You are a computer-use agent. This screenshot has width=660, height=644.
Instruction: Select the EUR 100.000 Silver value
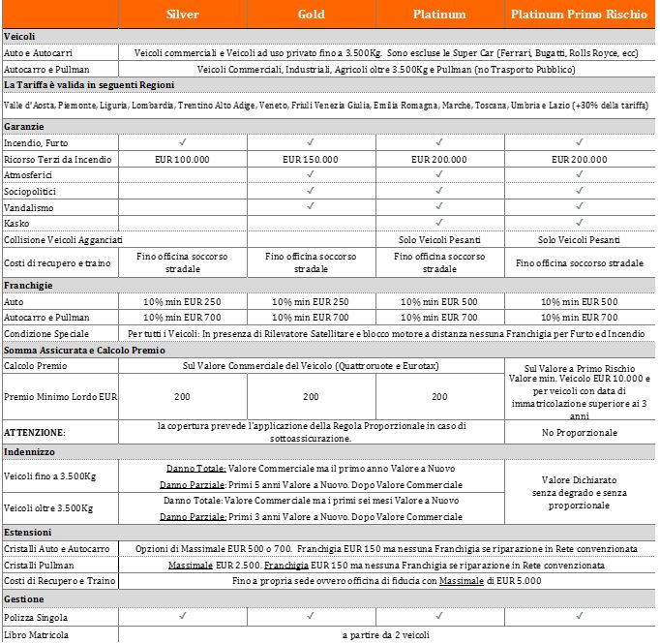(x=182, y=160)
